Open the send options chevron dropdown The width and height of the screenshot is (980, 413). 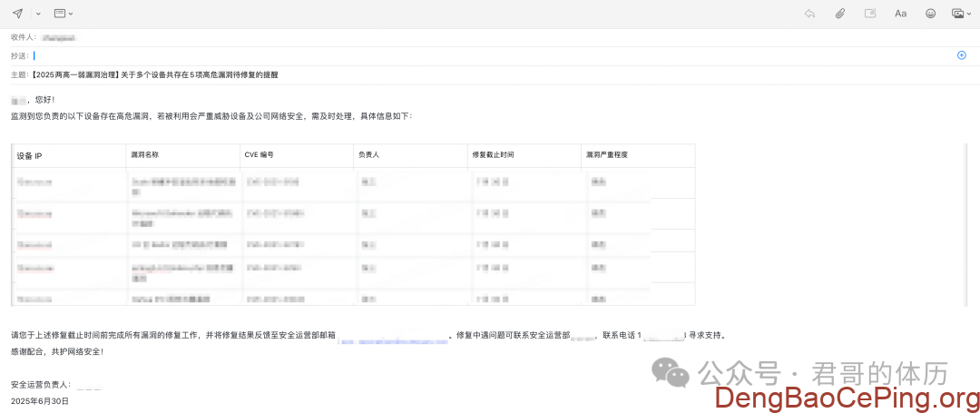[x=38, y=14]
